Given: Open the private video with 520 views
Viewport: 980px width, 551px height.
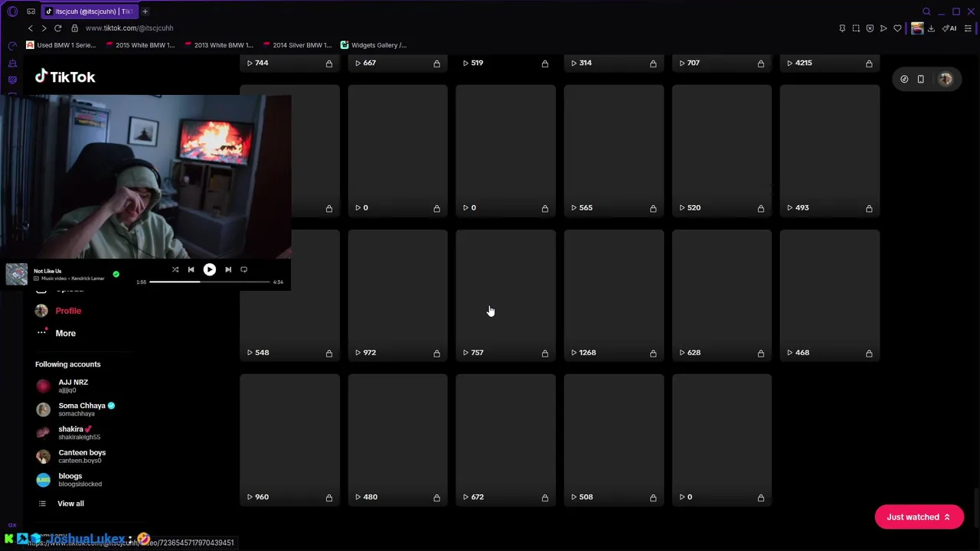Looking at the screenshot, I should (721, 151).
